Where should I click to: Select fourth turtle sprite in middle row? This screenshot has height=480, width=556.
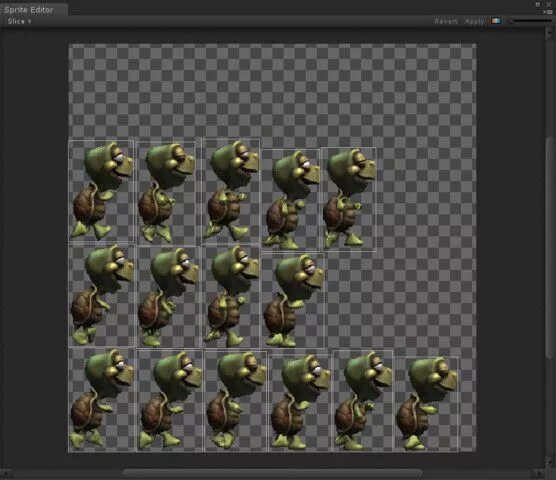(x=293, y=301)
